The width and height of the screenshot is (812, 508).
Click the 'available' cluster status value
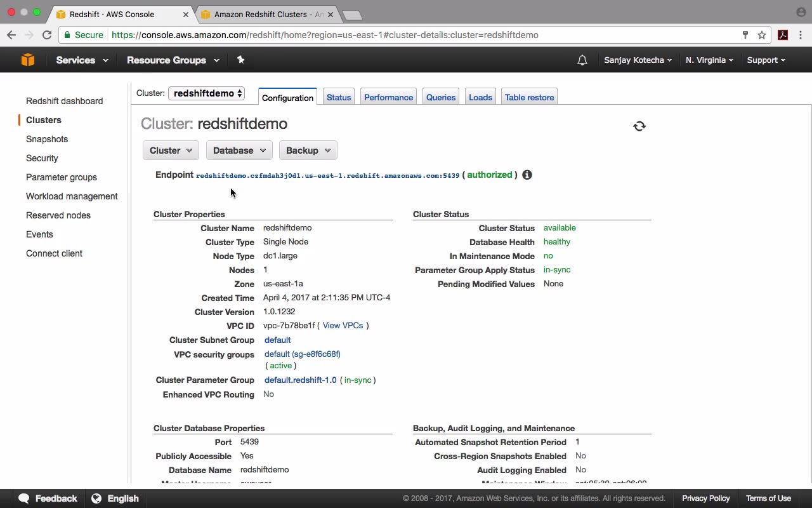coord(560,227)
